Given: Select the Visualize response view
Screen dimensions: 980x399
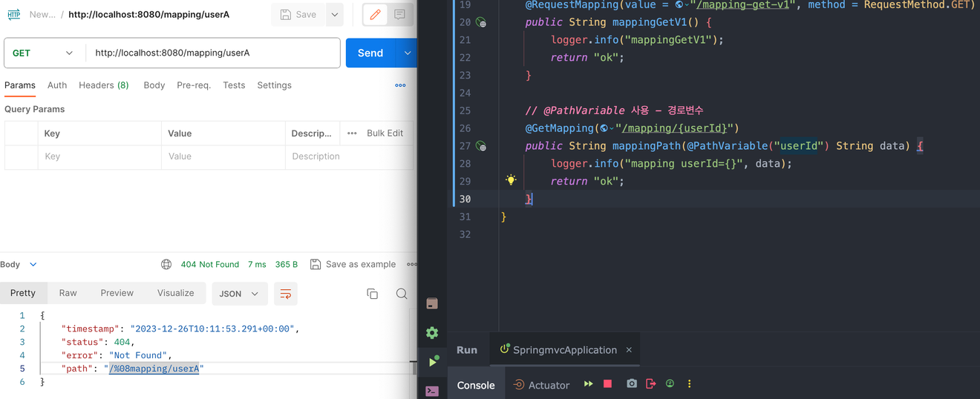Looking at the screenshot, I should click(176, 293).
